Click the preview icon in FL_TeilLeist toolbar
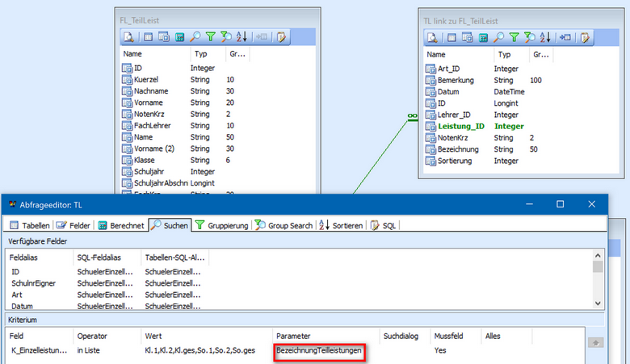Image resolution: width=630 pixels, height=364 pixels. pyautogui.click(x=129, y=37)
